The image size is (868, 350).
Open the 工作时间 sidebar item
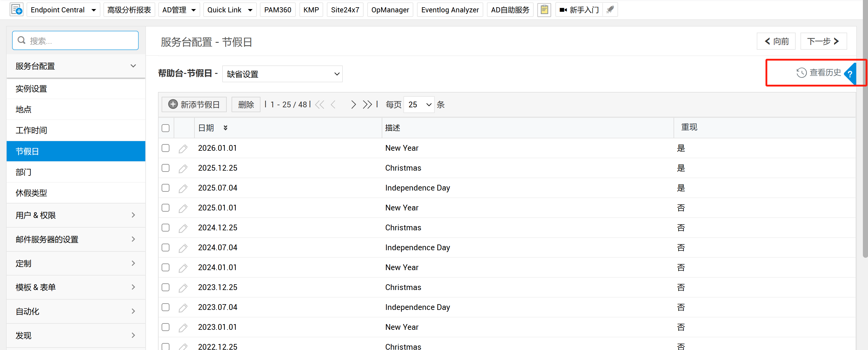coord(31,130)
